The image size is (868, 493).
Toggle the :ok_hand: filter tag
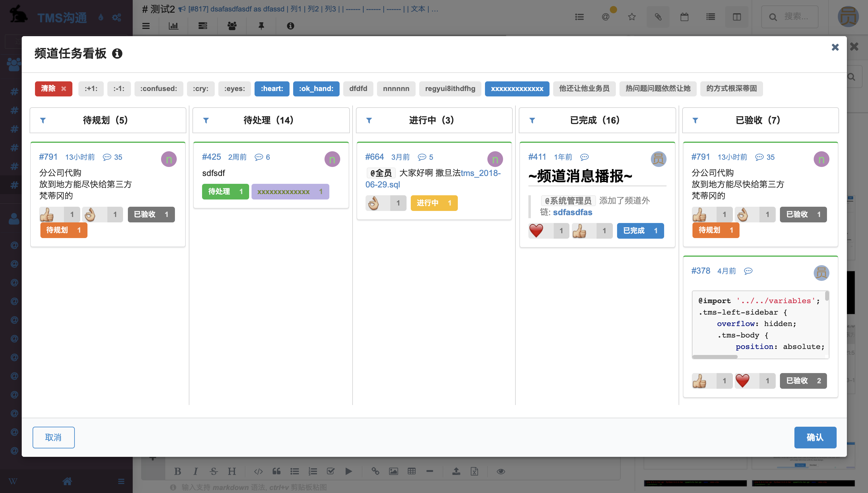[316, 89]
